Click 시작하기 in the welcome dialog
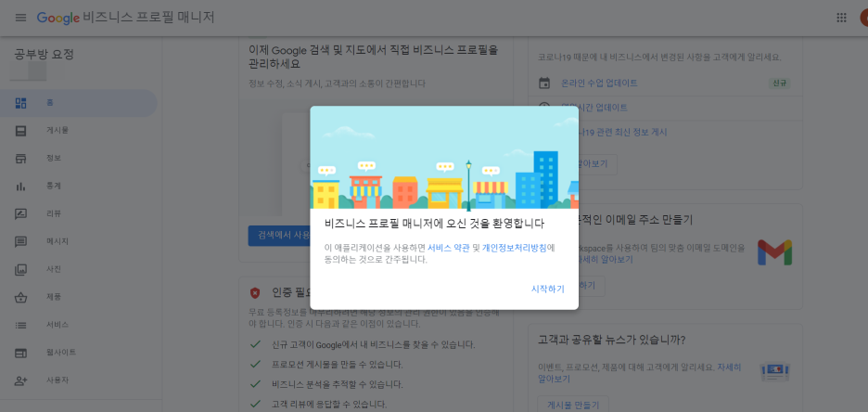The image size is (868, 412). coord(547,290)
